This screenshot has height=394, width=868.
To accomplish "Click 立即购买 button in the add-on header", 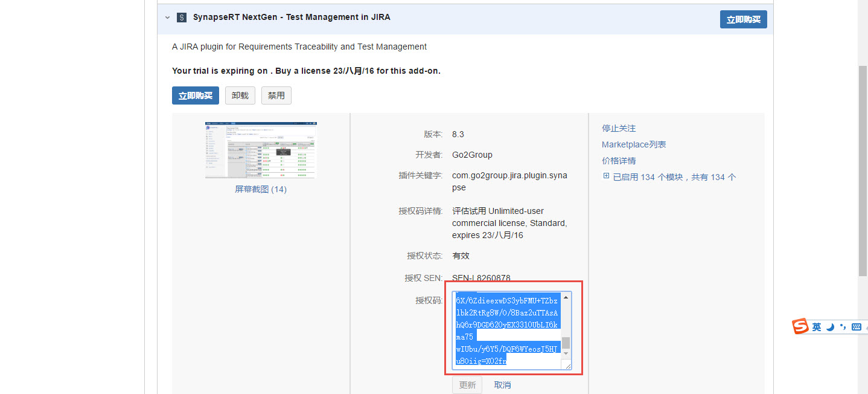I will [743, 19].
